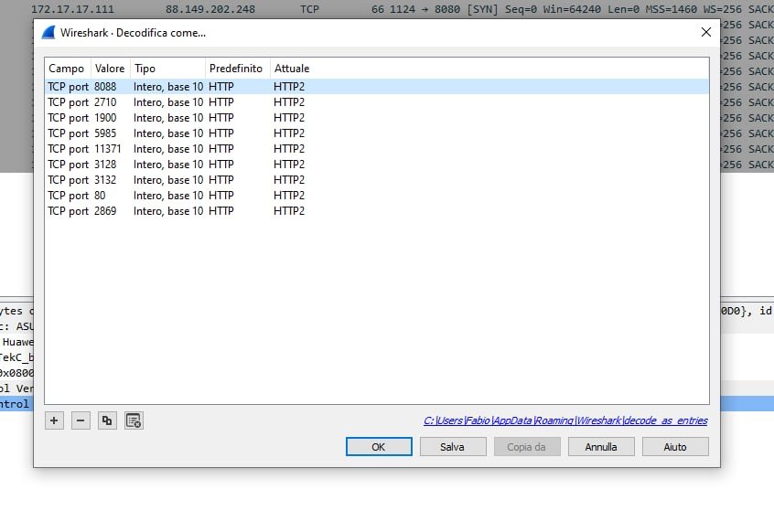Screen dimensions: 774x532
Task: Click the Salva button
Action: point(453,447)
